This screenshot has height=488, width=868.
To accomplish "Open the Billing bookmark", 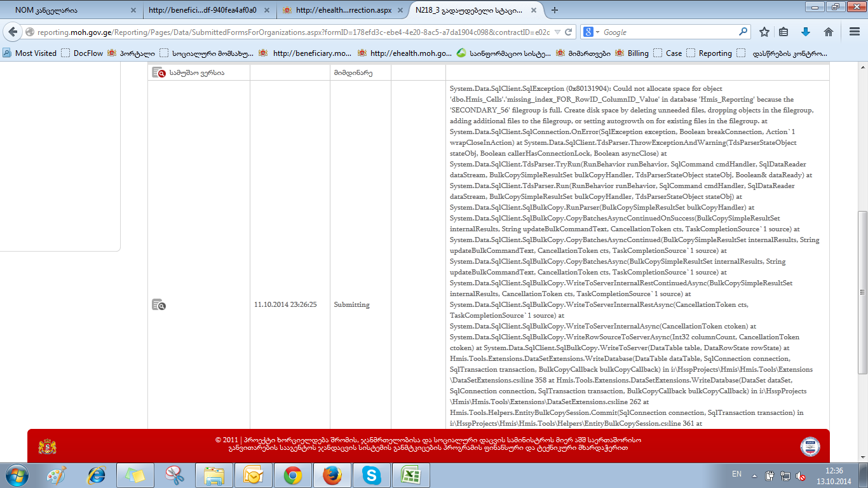I will coord(638,53).
